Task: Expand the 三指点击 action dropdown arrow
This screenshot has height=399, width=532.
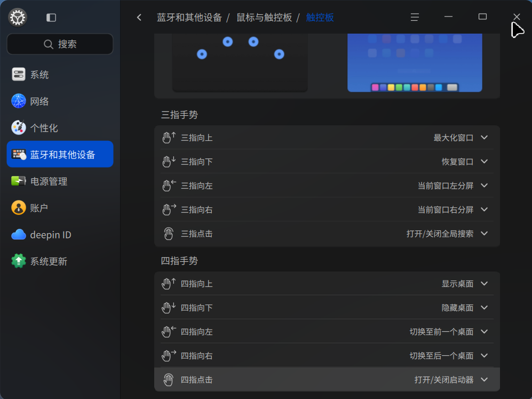Action: 484,234
